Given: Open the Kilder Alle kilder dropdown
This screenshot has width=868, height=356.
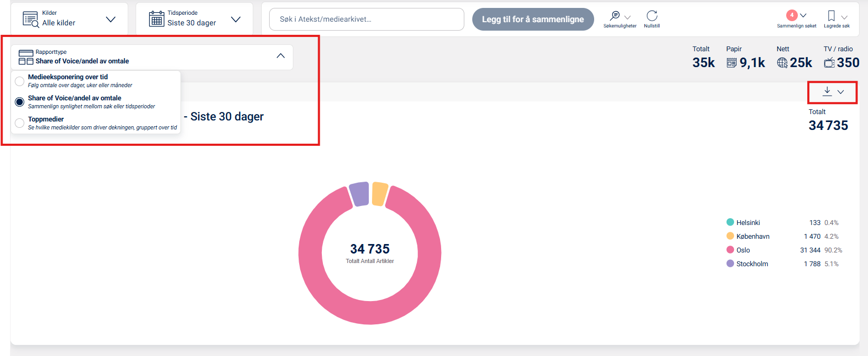Looking at the screenshot, I should [x=69, y=19].
